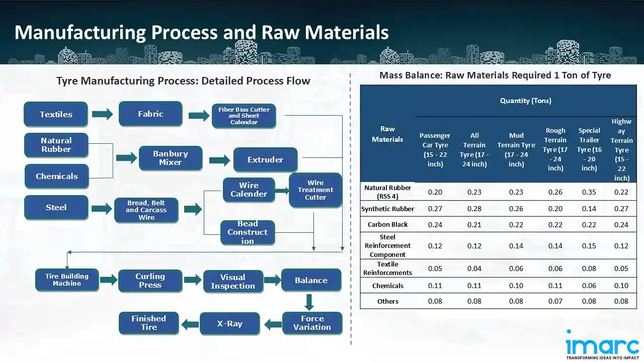This screenshot has width=644, height=362.
Task: Click the arrow between Textiles and Fabric
Action: 103,114
